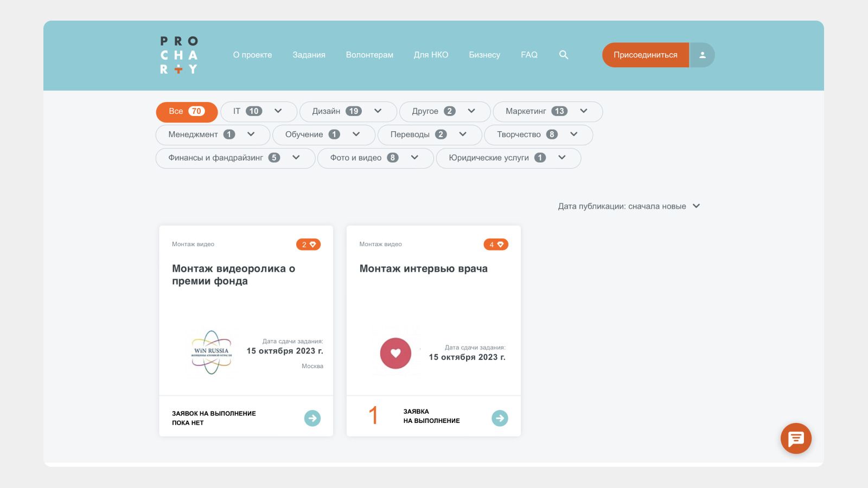Open the chat bubble in bottom right corner

click(795, 439)
